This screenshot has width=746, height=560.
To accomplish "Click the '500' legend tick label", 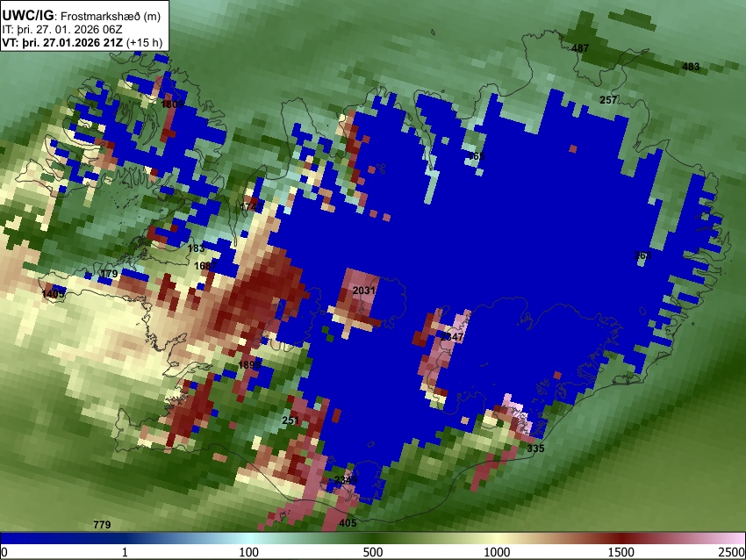I will [373, 552].
